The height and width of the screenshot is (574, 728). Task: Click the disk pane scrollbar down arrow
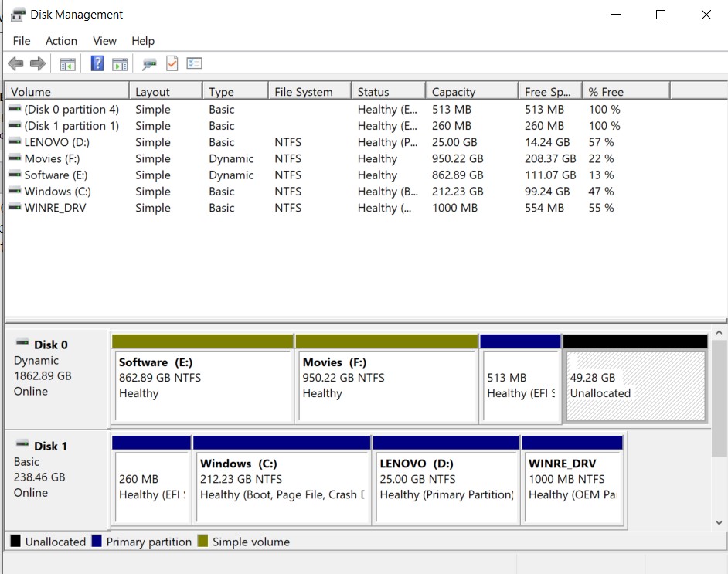(x=719, y=523)
